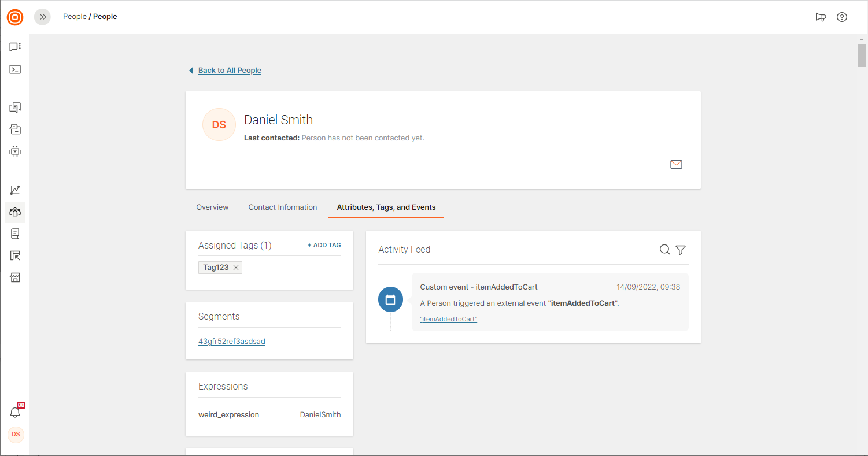The width and height of the screenshot is (868, 456).
Task: Open the chat conversations sidebar icon
Action: pyautogui.click(x=15, y=47)
